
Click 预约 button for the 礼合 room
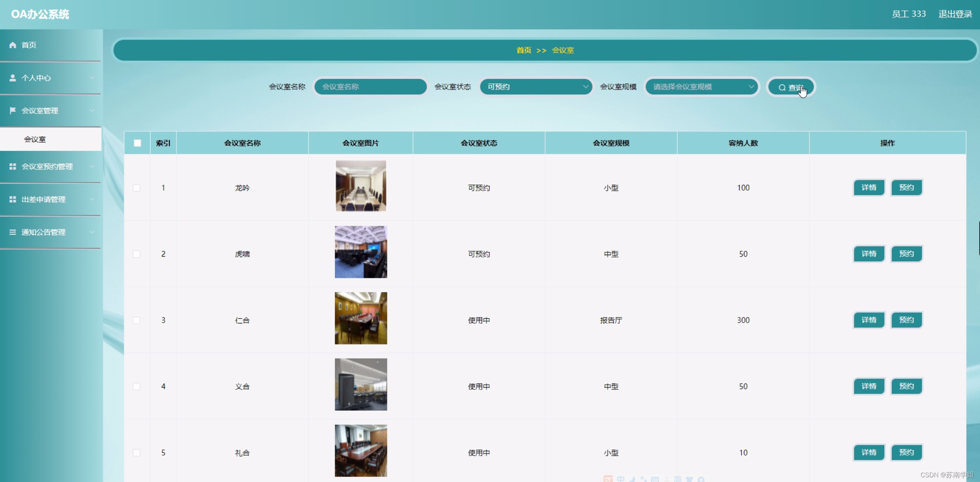pyautogui.click(x=906, y=452)
